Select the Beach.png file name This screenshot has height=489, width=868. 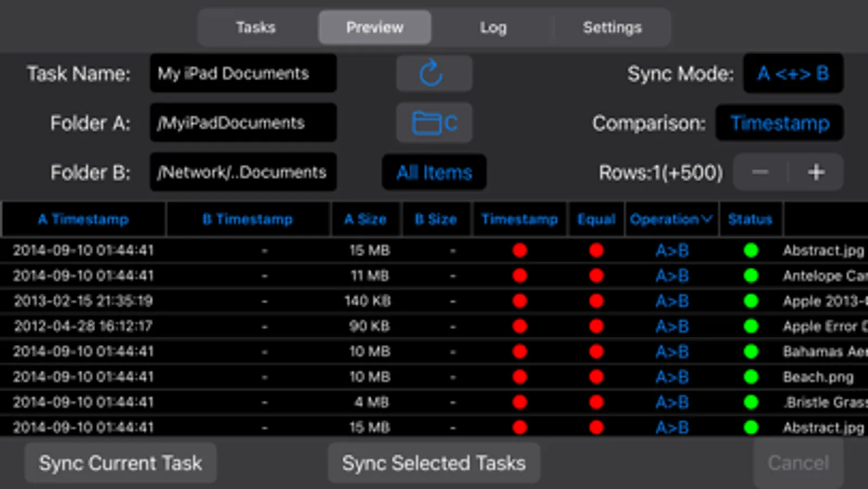coord(818,377)
